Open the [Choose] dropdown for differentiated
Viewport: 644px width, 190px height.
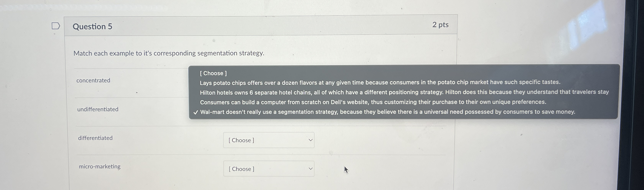(269, 140)
